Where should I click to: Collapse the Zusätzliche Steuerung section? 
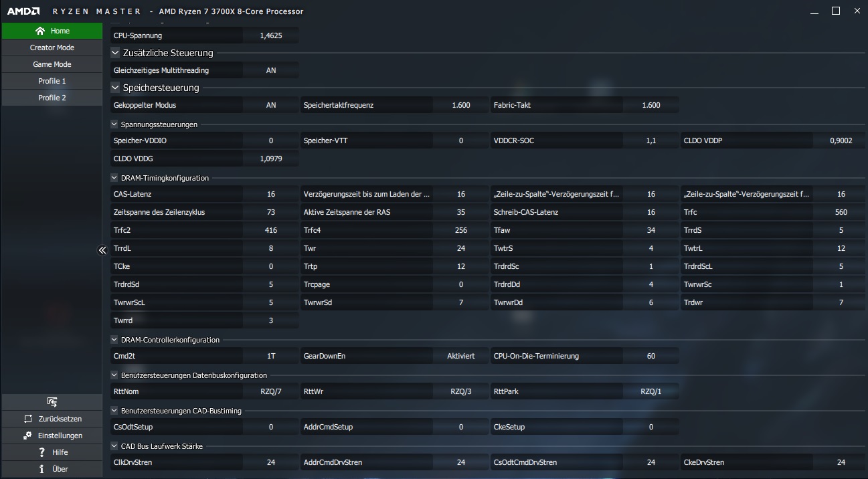point(115,53)
